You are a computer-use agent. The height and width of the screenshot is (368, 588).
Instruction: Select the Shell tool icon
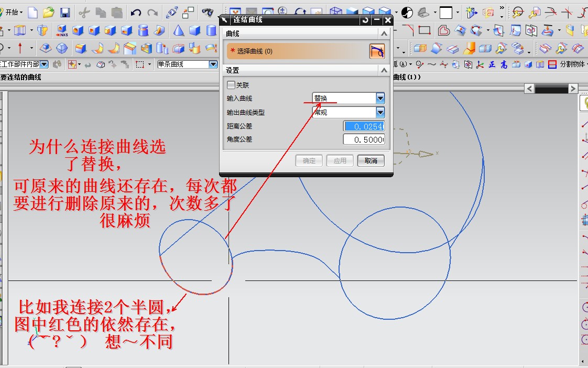pos(146,48)
